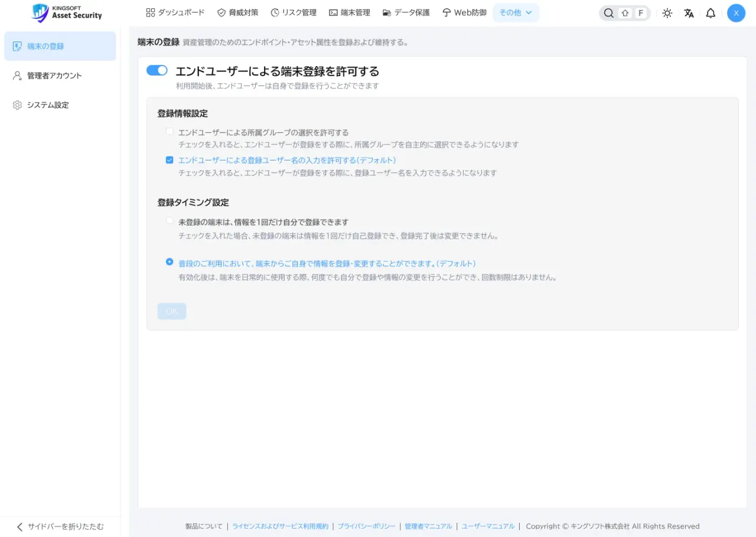Click the データ保護 folder icon
This screenshot has width=756, height=537.
387,12
